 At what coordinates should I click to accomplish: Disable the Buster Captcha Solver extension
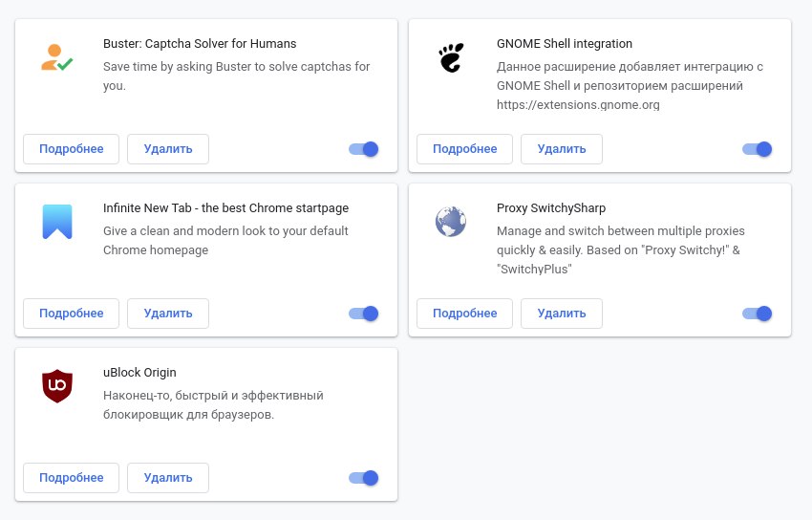tap(364, 149)
